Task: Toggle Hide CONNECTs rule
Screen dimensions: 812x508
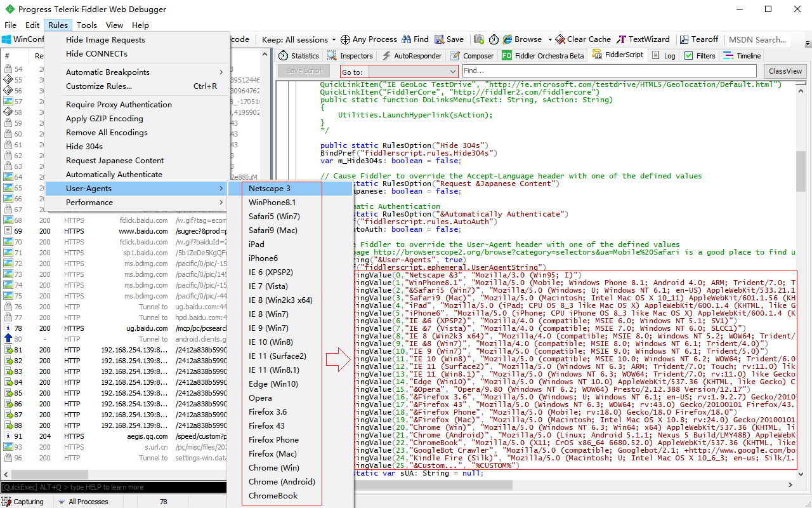Action: pos(136,54)
